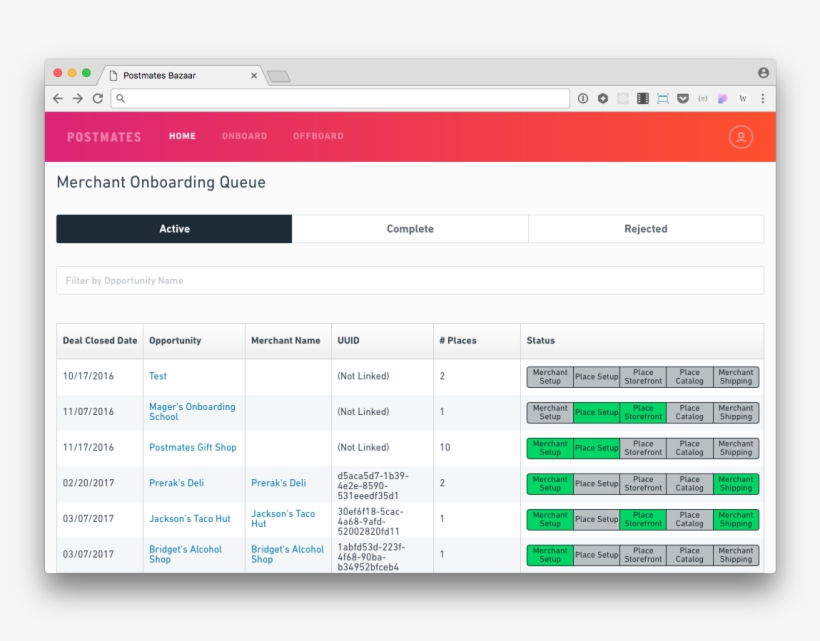Open the Onboard navigation item
Screen dimensions: 820x641
click(244, 136)
